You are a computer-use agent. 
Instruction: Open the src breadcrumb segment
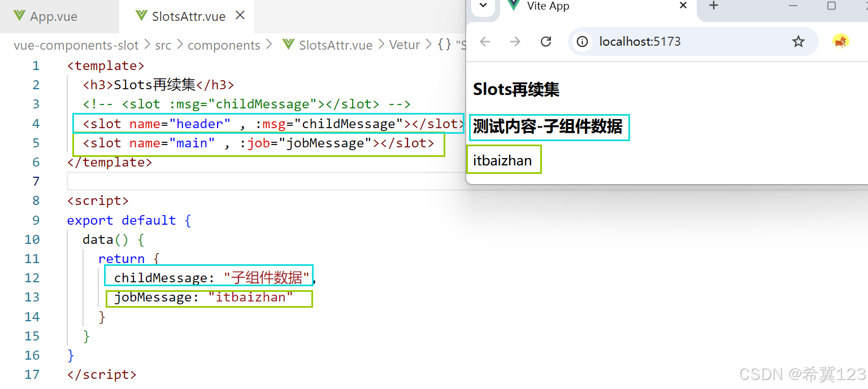point(163,45)
